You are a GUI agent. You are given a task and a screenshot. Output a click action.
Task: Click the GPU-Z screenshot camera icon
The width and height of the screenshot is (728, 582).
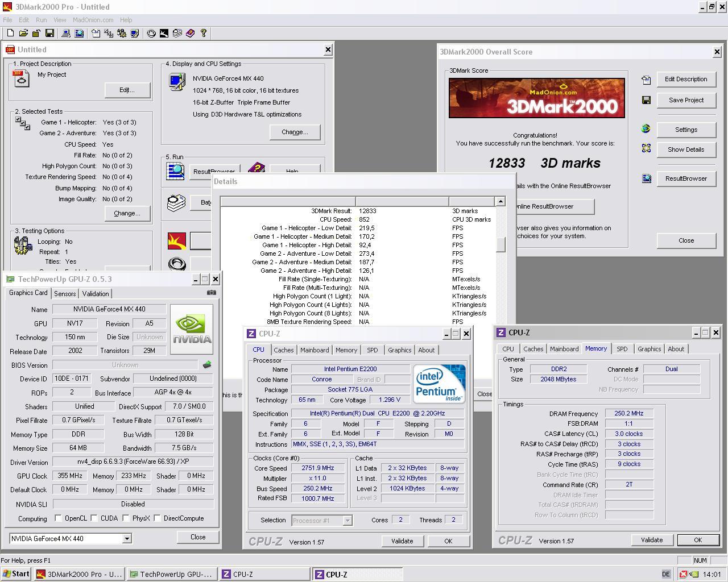point(212,293)
